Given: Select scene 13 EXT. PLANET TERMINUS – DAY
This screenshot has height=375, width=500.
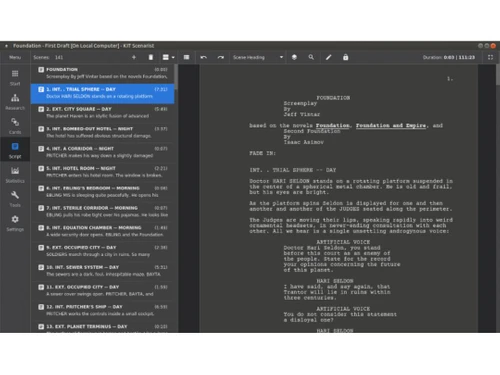Looking at the screenshot, I should pyautogui.click(x=103, y=327).
